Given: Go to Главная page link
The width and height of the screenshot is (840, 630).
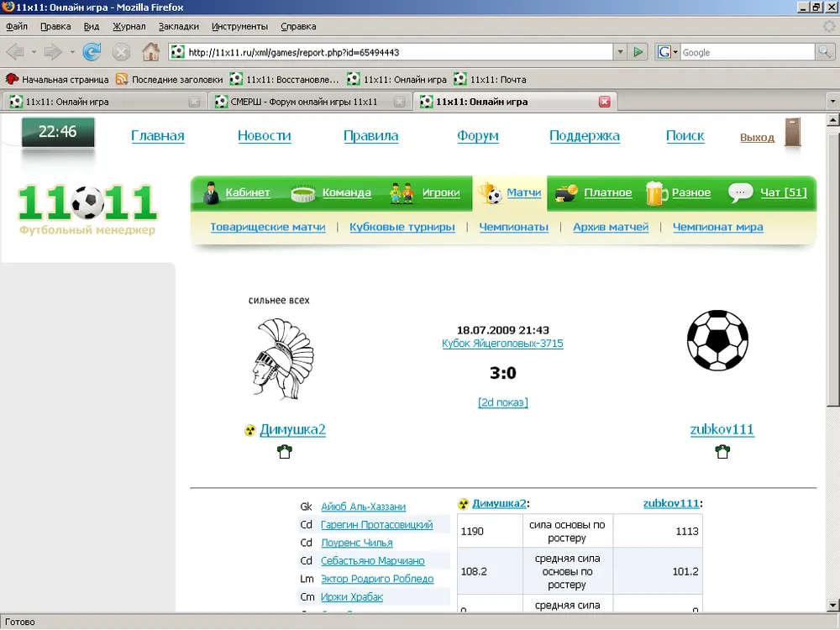Looking at the screenshot, I should [x=158, y=136].
